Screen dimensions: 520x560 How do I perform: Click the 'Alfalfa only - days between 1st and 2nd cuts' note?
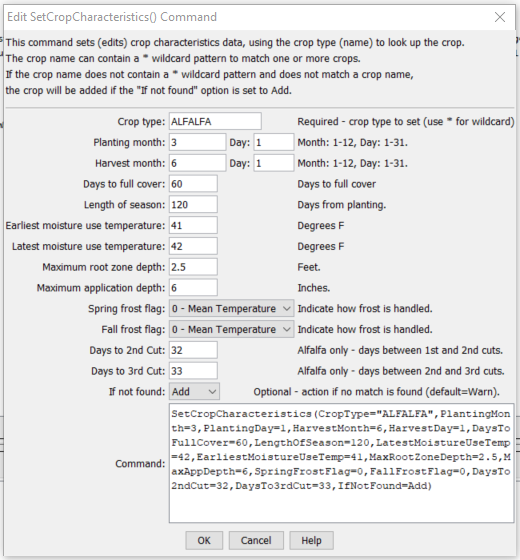[x=400, y=350]
